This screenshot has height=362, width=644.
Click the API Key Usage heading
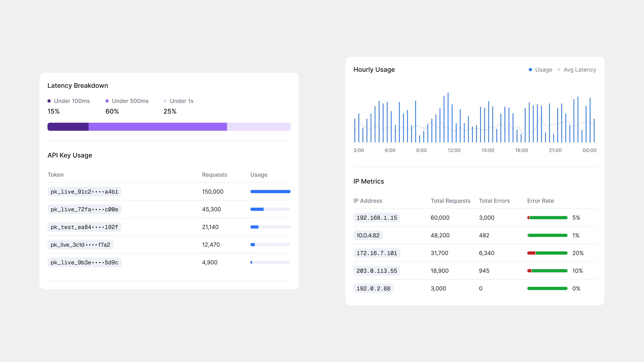tap(70, 155)
